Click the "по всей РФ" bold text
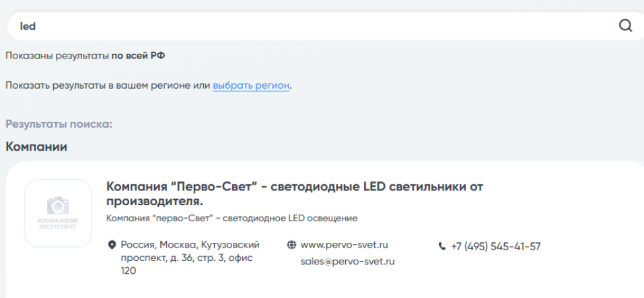This screenshot has height=298, width=644. click(138, 56)
